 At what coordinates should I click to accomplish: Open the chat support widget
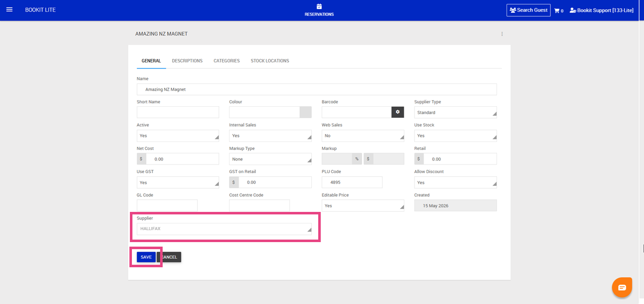click(x=622, y=287)
